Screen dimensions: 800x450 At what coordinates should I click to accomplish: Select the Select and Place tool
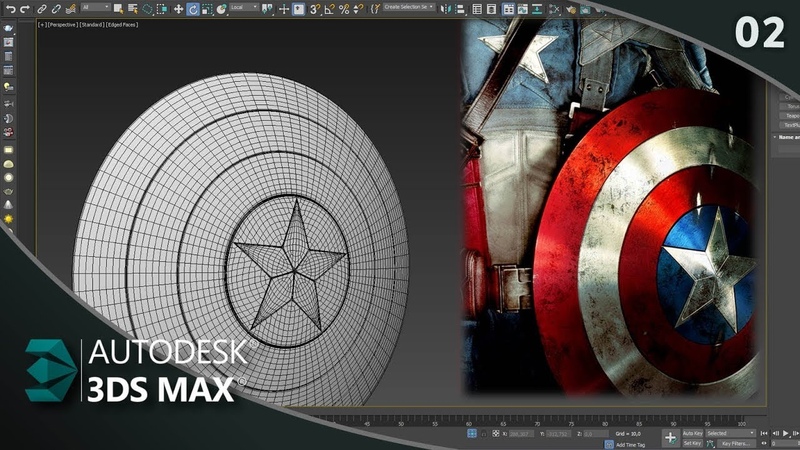click(x=221, y=9)
